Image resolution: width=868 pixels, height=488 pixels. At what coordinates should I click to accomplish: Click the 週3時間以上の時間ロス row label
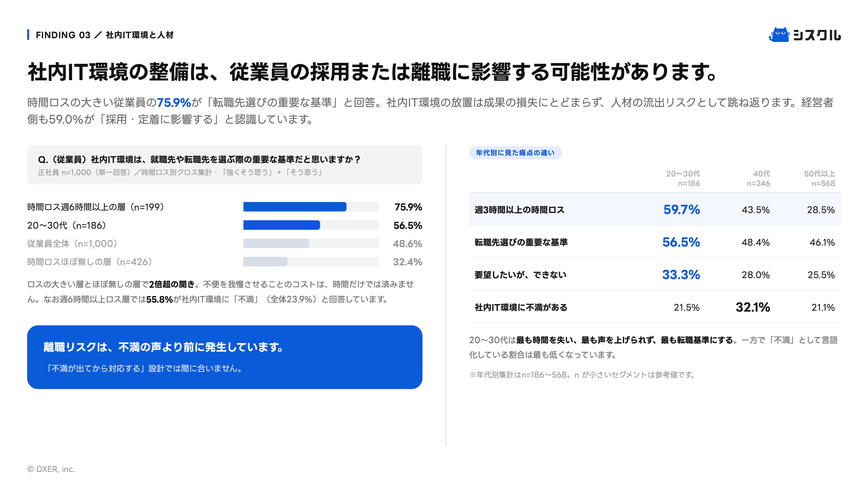519,210
